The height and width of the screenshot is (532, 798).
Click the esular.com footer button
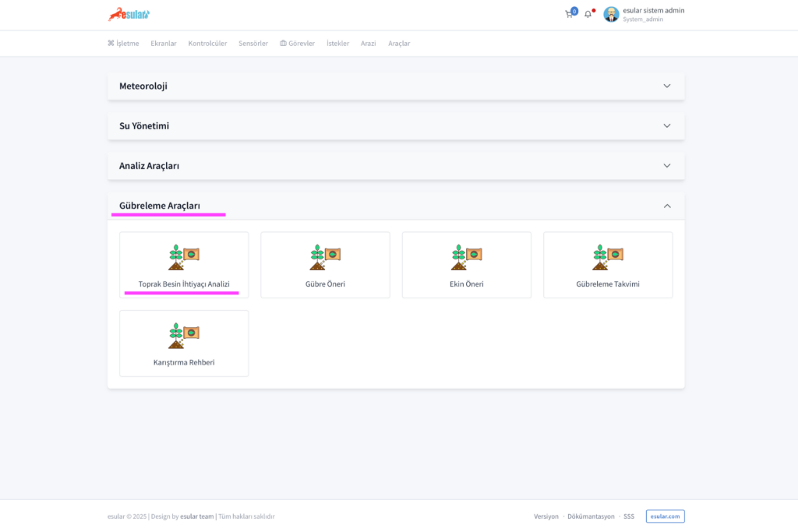665,516
